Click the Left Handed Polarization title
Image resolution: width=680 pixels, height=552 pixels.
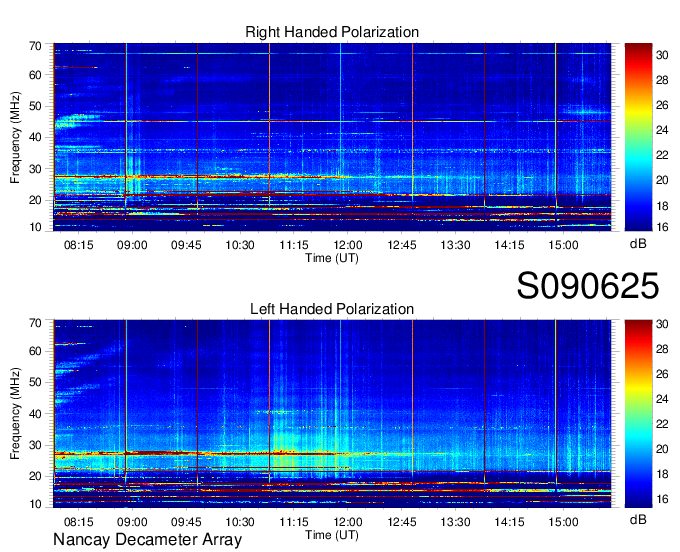click(x=332, y=309)
